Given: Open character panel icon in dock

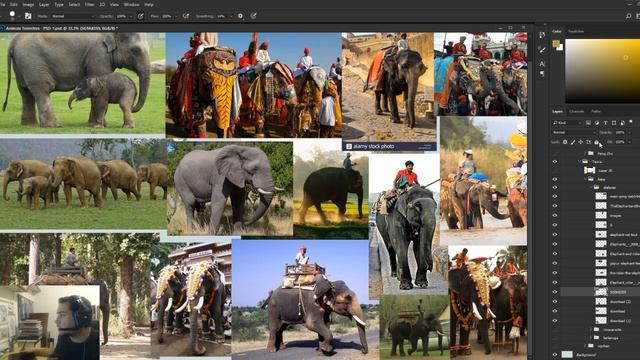Looking at the screenshot, I should click(542, 64).
